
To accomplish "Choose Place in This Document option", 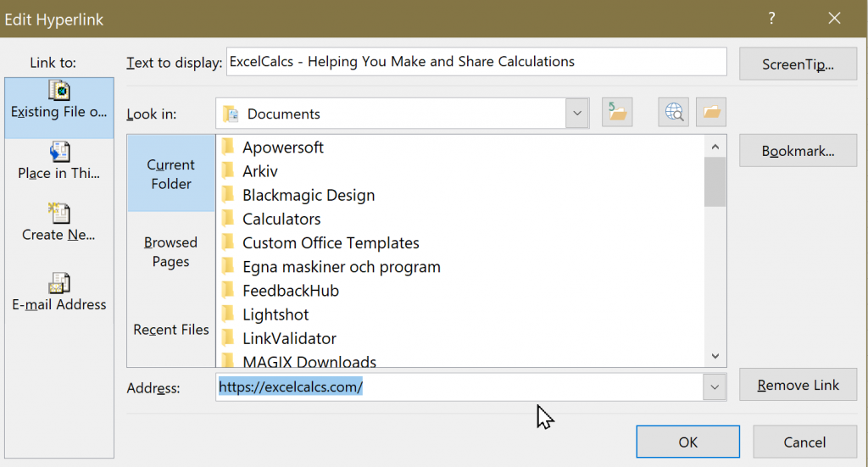I will [59, 161].
